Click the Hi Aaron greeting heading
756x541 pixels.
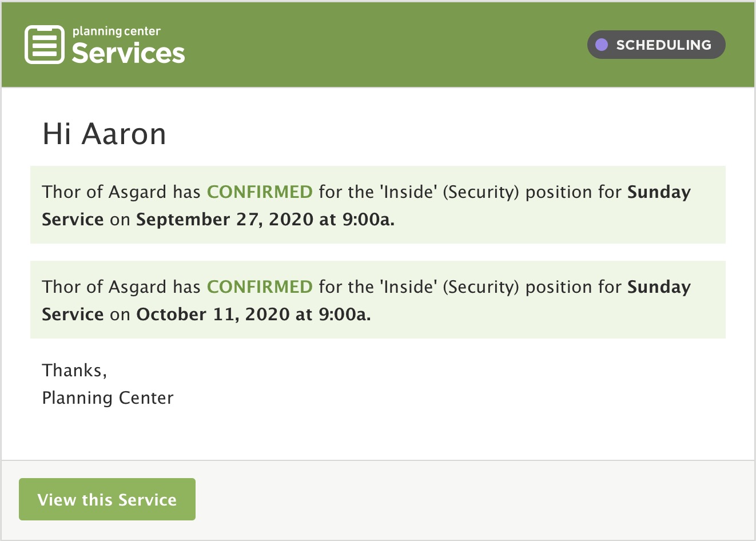104,134
